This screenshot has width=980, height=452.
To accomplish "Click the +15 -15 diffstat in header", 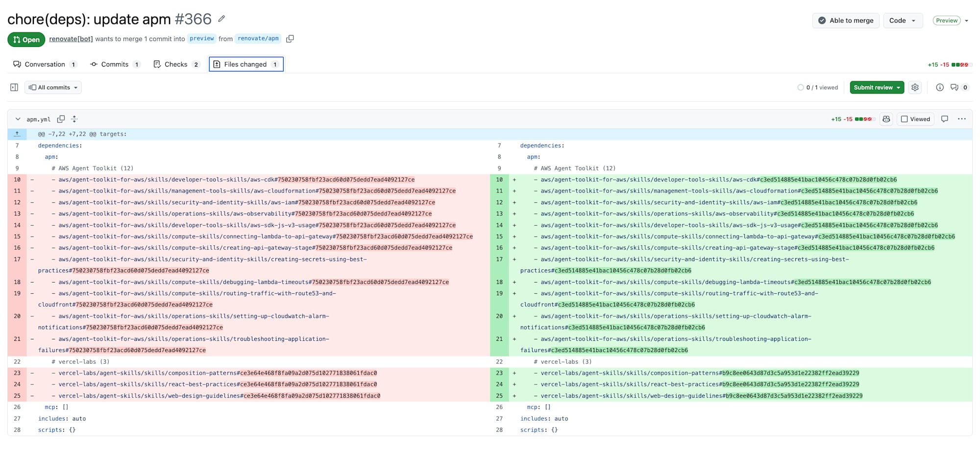I will [949, 65].
